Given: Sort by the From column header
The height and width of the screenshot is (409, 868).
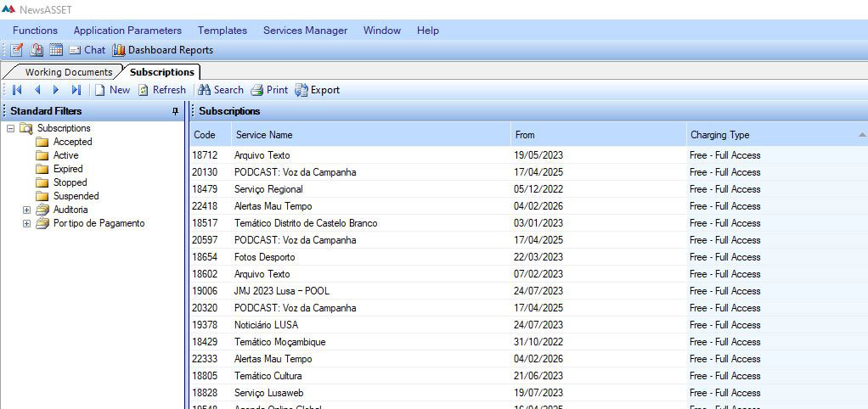Looking at the screenshot, I should click(x=598, y=135).
